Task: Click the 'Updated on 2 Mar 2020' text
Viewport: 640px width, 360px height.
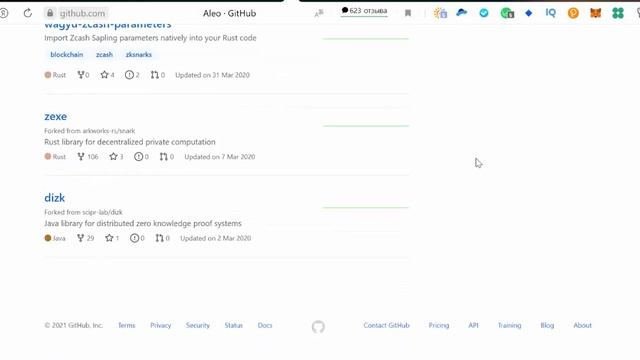Action: click(x=216, y=238)
